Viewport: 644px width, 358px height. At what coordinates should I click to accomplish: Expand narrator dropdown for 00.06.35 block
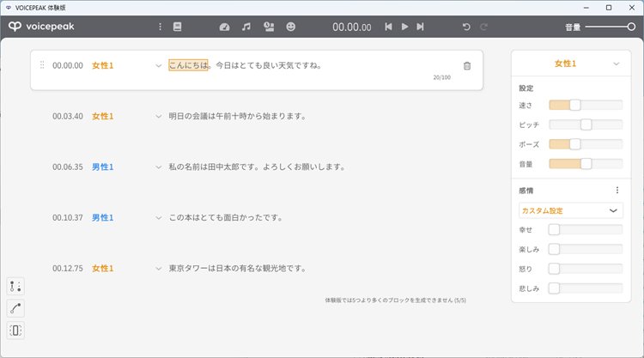click(x=159, y=167)
